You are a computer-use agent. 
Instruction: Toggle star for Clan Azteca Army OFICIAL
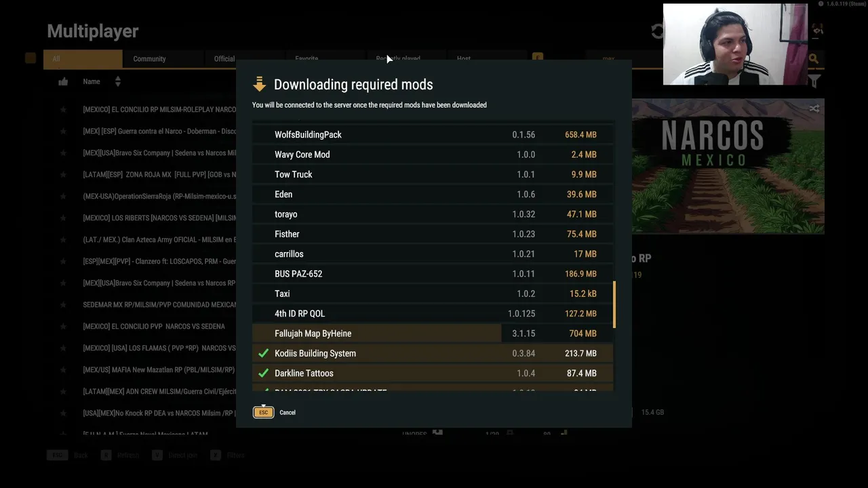click(x=63, y=239)
